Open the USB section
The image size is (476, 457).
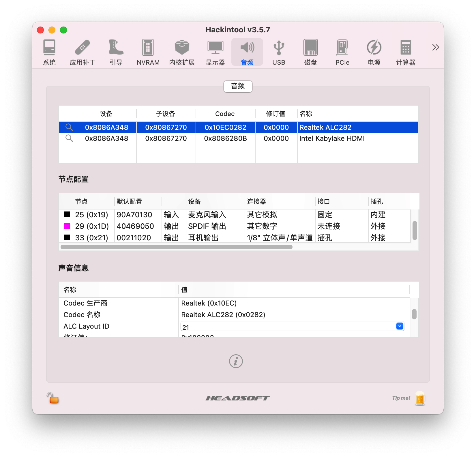coord(279,52)
